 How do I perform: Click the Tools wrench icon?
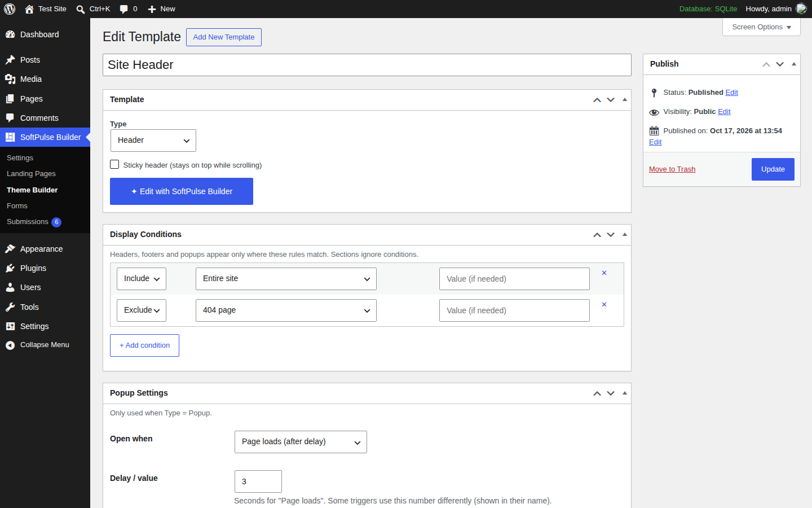[x=10, y=307]
